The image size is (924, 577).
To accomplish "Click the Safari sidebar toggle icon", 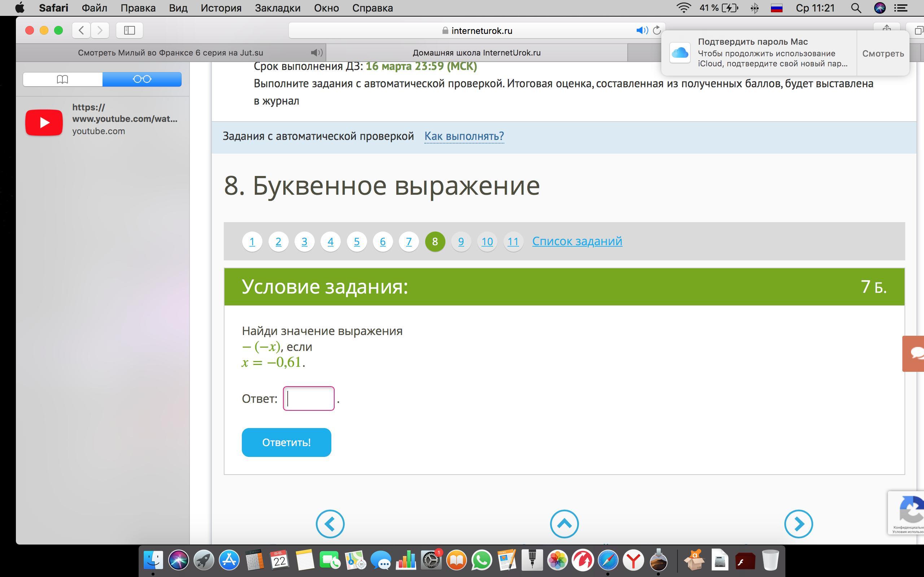I will click(x=130, y=30).
